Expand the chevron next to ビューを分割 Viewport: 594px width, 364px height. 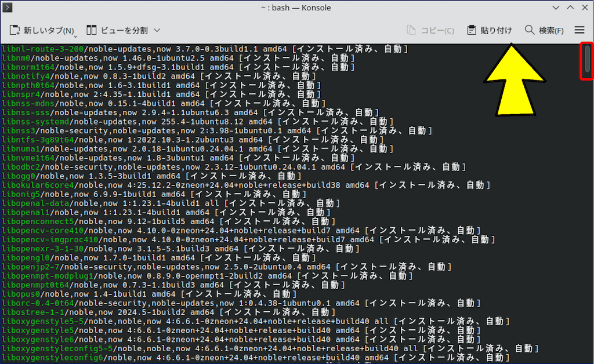pos(157,30)
